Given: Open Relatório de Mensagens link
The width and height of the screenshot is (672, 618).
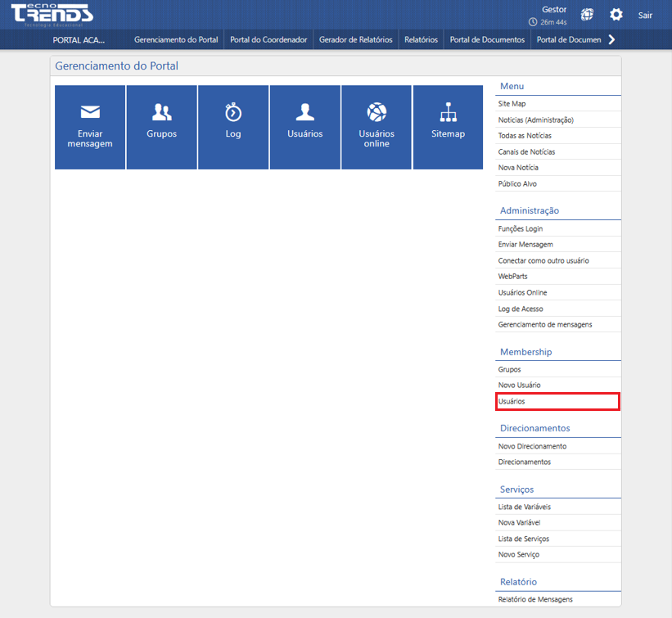Looking at the screenshot, I should tap(535, 599).
